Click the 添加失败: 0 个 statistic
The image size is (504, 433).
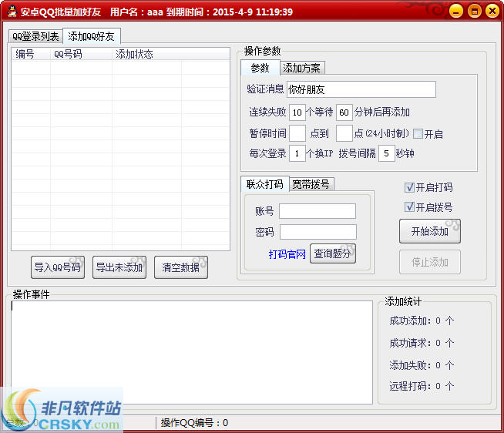422,365
